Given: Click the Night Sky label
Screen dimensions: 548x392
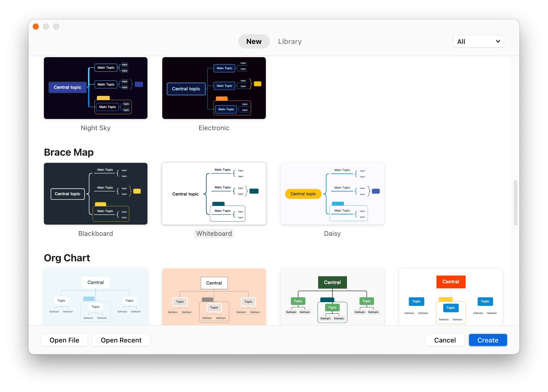Looking at the screenshot, I should [x=96, y=128].
